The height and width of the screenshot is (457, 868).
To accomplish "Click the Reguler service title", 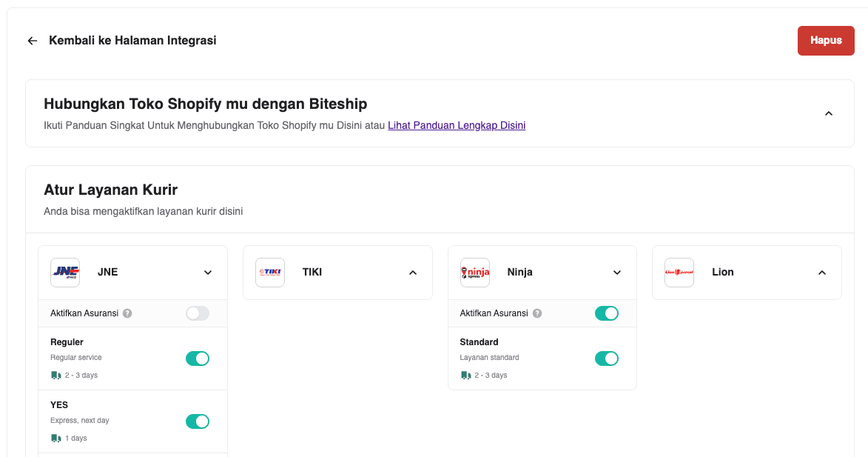I will click(x=67, y=341).
